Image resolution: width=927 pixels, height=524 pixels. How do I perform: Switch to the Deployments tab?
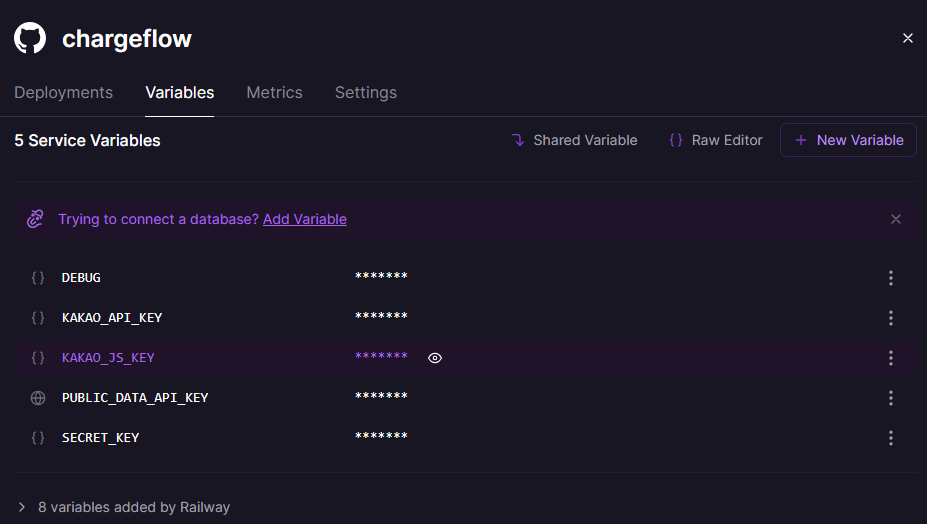pos(63,93)
